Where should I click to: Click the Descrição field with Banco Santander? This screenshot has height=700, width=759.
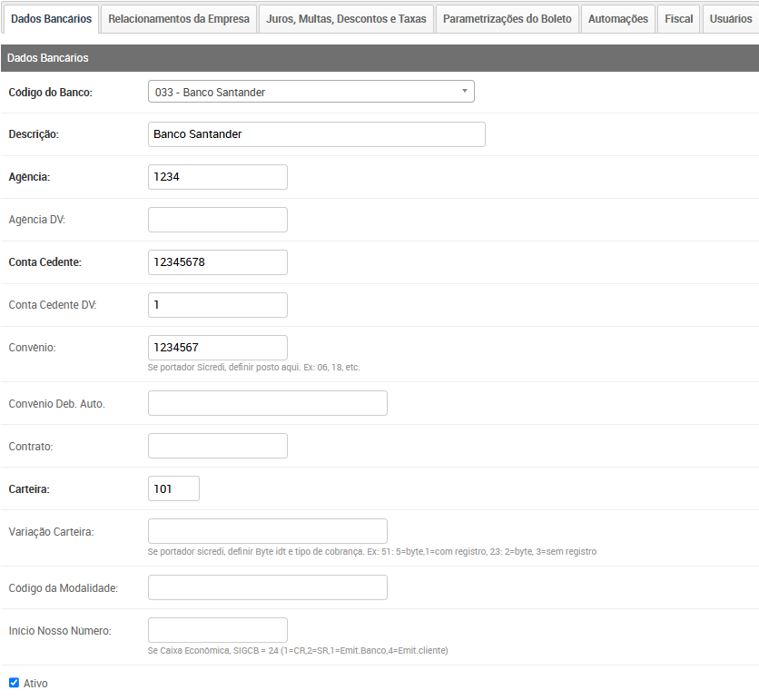tap(316, 134)
